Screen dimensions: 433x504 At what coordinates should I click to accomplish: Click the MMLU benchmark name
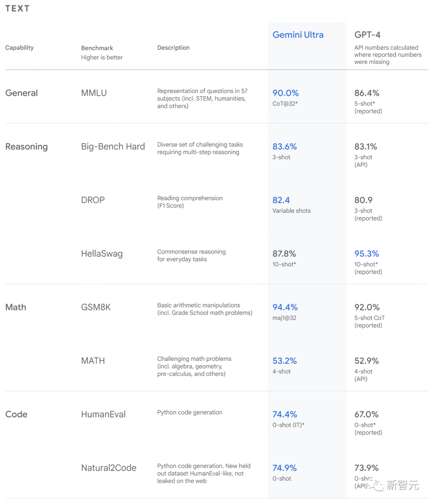94,93
